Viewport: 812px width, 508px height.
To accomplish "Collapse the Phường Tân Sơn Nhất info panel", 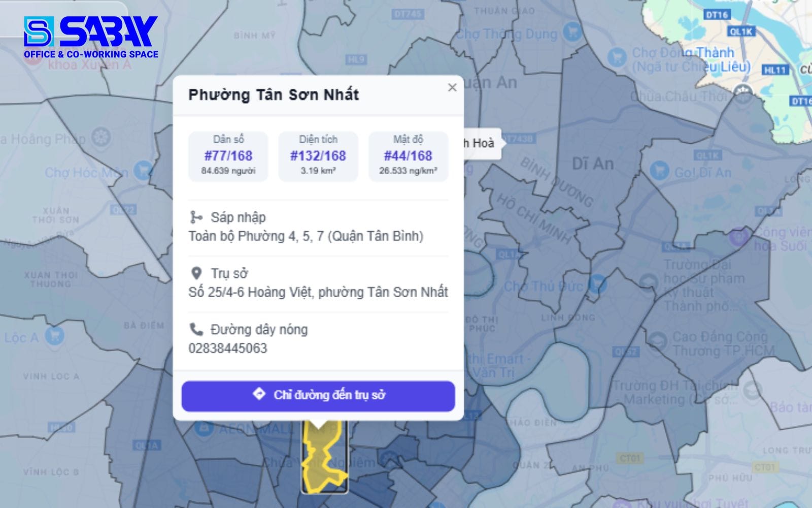I will tap(452, 87).
